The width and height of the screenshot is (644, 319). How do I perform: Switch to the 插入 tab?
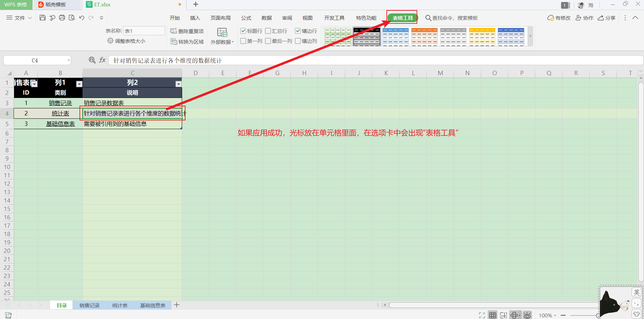[x=195, y=18]
